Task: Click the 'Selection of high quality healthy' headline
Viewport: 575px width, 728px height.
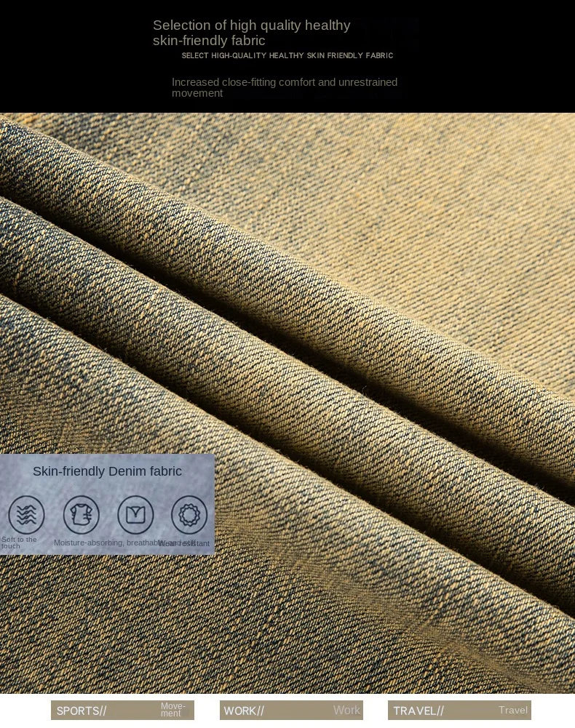Action: [x=252, y=25]
